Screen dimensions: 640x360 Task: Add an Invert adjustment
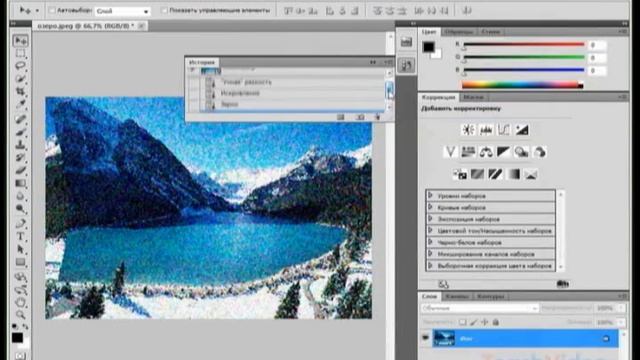click(460, 174)
